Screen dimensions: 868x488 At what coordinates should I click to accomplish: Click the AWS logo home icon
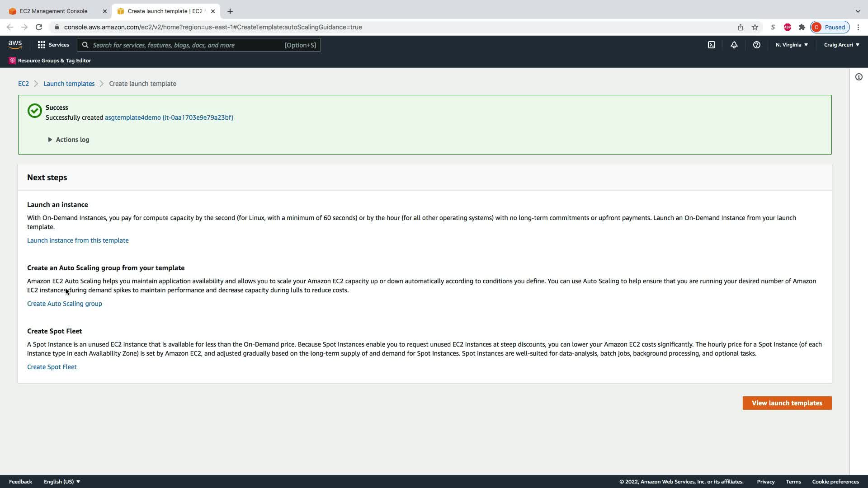click(x=15, y=44)
